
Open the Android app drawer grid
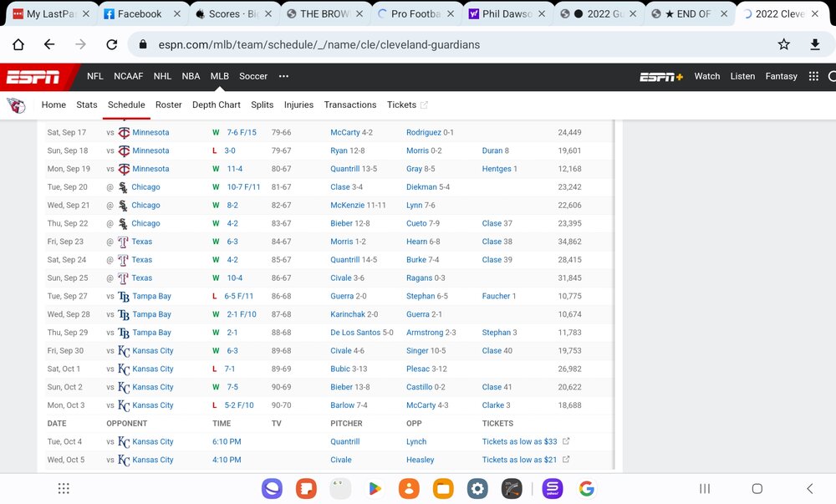pos(64,489)
